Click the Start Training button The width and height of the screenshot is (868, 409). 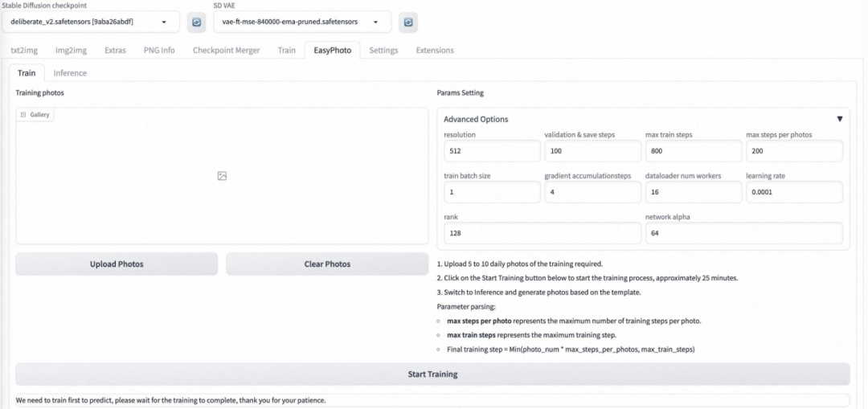click(432, 374)
